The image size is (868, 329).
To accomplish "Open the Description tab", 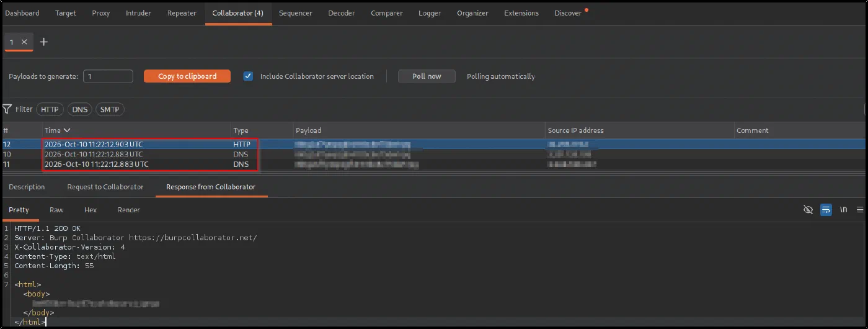I will point(27,187).
